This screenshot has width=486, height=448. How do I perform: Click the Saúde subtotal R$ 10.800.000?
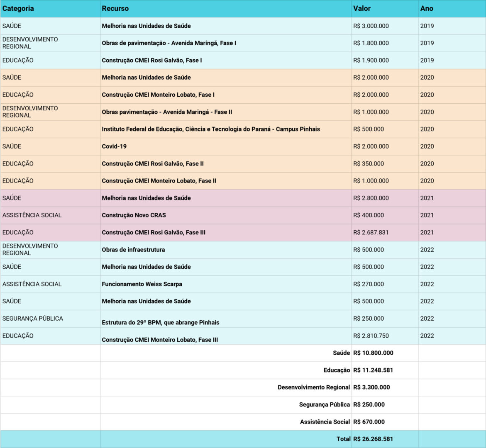click(373, 353)
